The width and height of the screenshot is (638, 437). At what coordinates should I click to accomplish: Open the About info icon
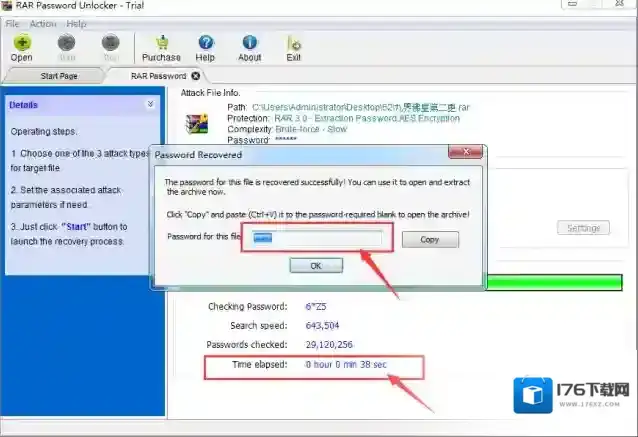(x=250, y=43)
